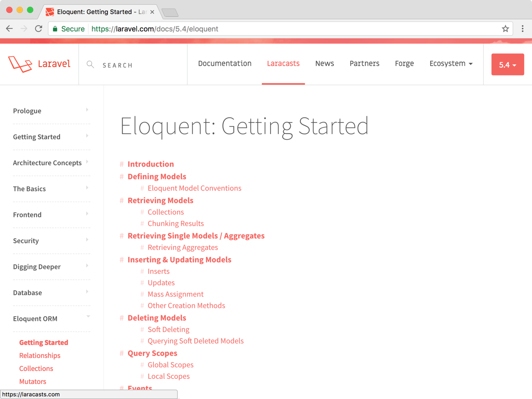Jump to Query Scopes section
Image resolution: width=532 pixels, height=399 pixels.
[153, 353]
